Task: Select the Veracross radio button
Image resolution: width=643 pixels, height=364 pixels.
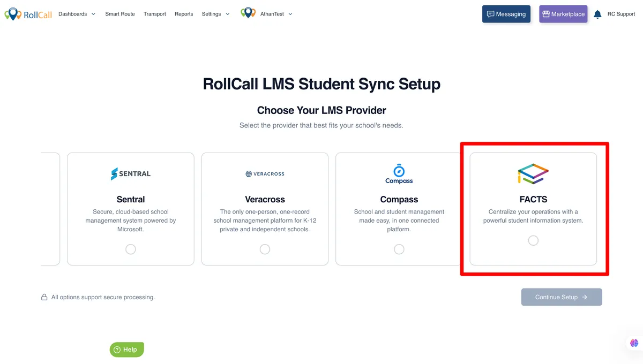Action: pyautogui.click(x=265, y=249)
